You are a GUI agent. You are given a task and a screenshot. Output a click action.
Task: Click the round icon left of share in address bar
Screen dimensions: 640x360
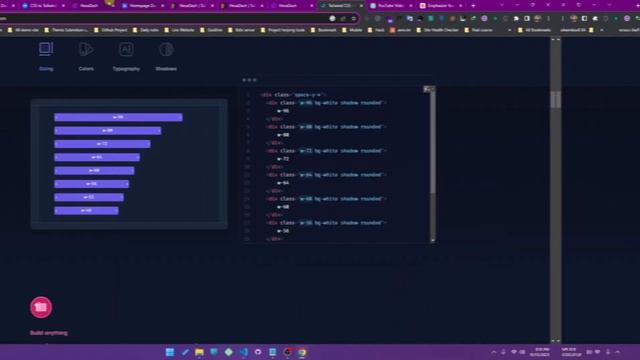click(x=332, y=18)
